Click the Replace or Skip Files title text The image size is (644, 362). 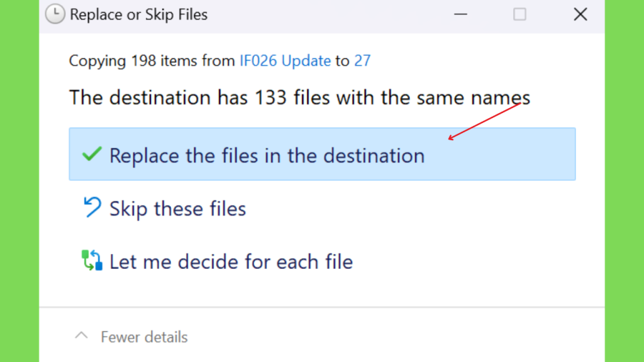pos(138,15)
